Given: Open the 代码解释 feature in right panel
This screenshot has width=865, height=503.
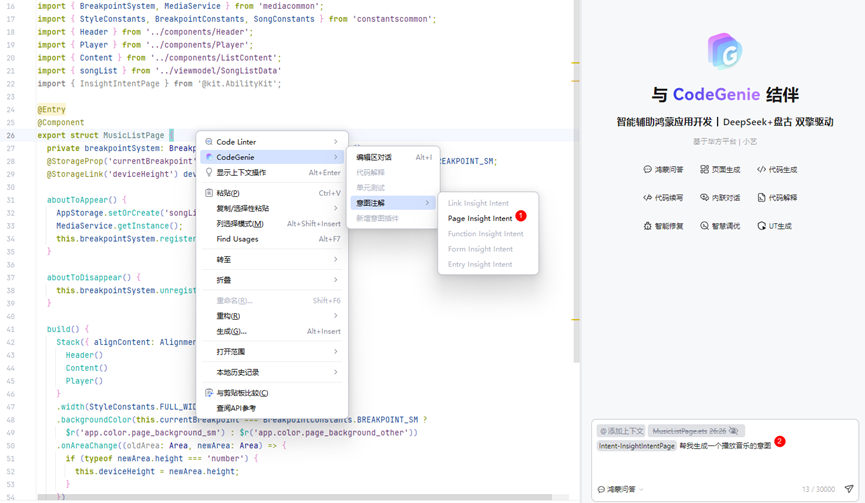Looking at the screenshot, I should (x=777, y=198).
